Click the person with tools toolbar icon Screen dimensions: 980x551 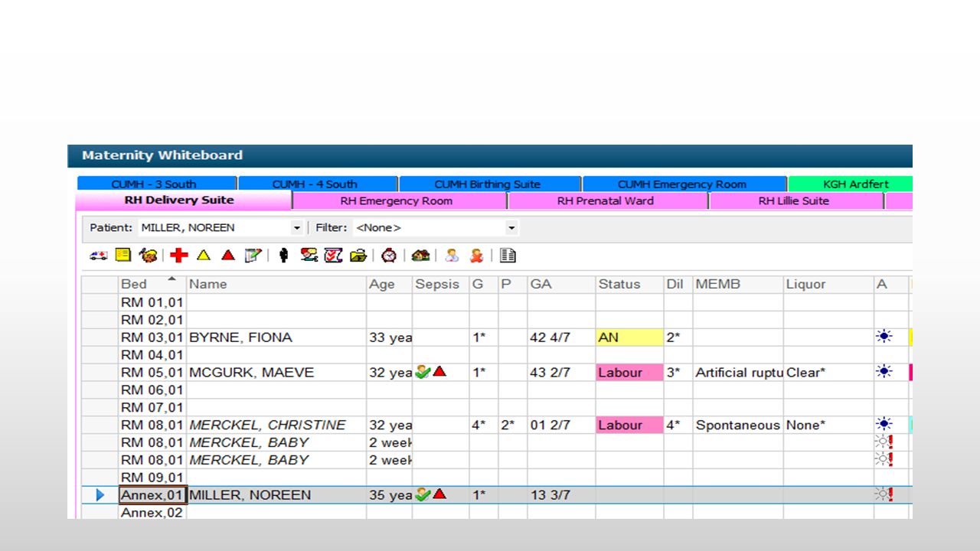pos(309,256)
